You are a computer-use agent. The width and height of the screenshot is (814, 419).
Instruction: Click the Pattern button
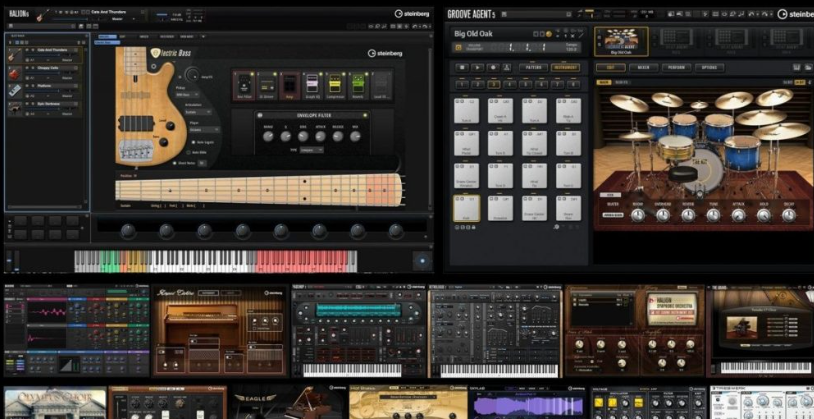point(533,67)
